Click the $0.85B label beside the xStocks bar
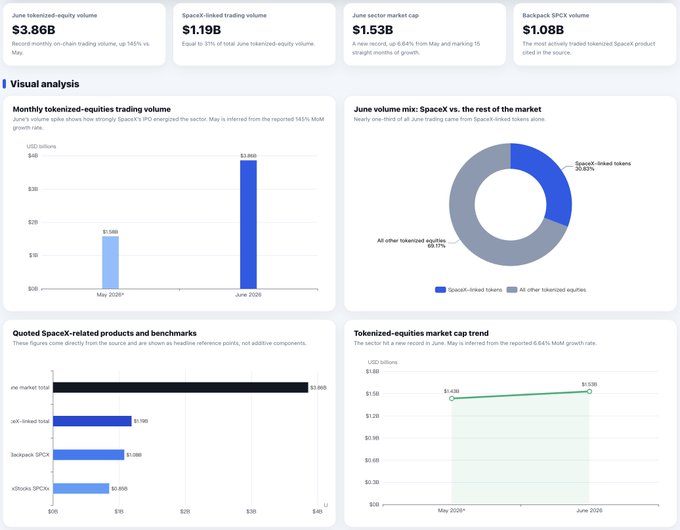This screenshot has height=530, width=680. (x=119, y=488)
